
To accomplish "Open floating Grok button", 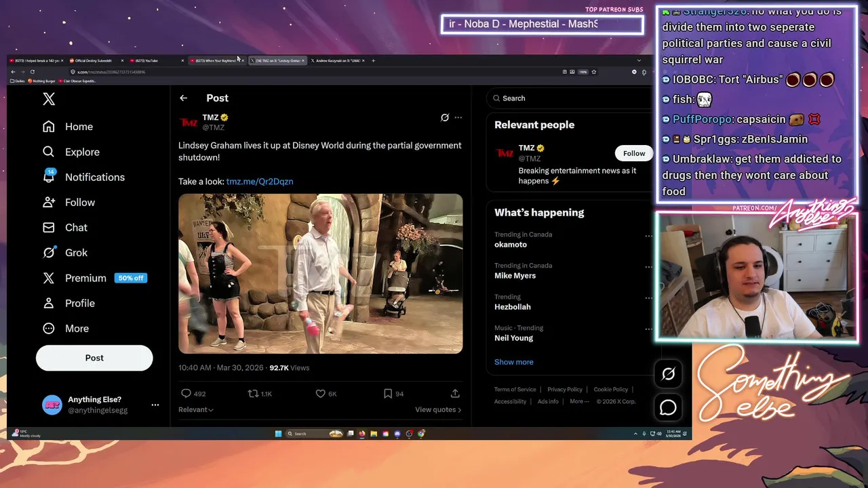I will point(668,374).
